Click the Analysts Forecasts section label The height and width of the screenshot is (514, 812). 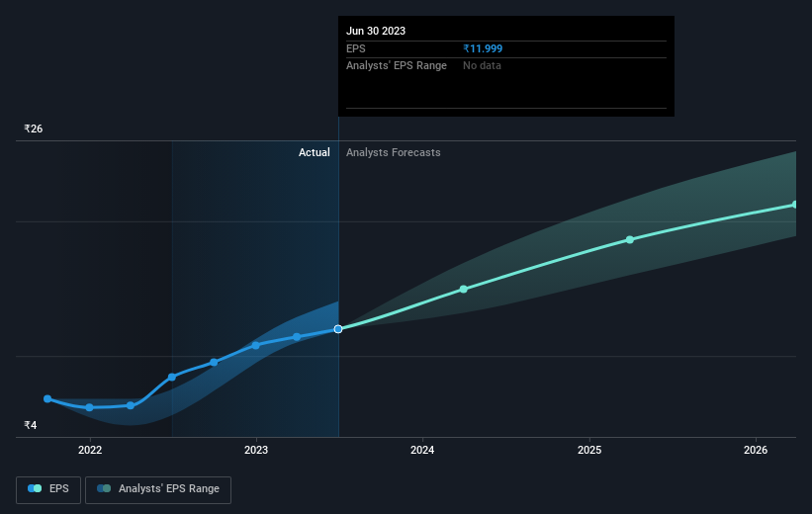coord(394,152)
